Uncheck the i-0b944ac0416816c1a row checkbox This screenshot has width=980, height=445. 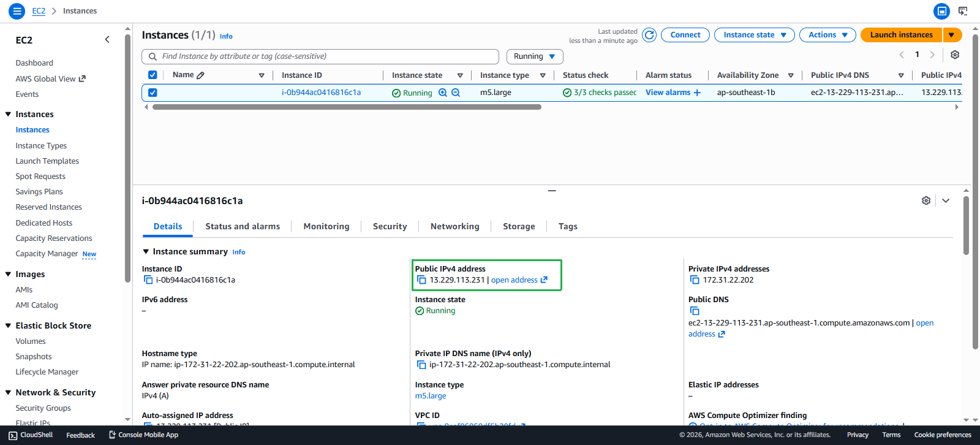click(x=153, y=93)
